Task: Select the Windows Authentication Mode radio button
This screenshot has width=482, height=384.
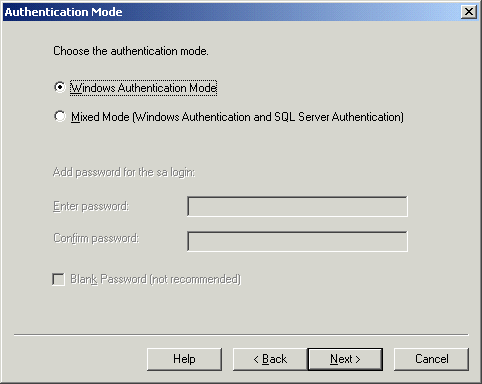Action: pos(60,87)
